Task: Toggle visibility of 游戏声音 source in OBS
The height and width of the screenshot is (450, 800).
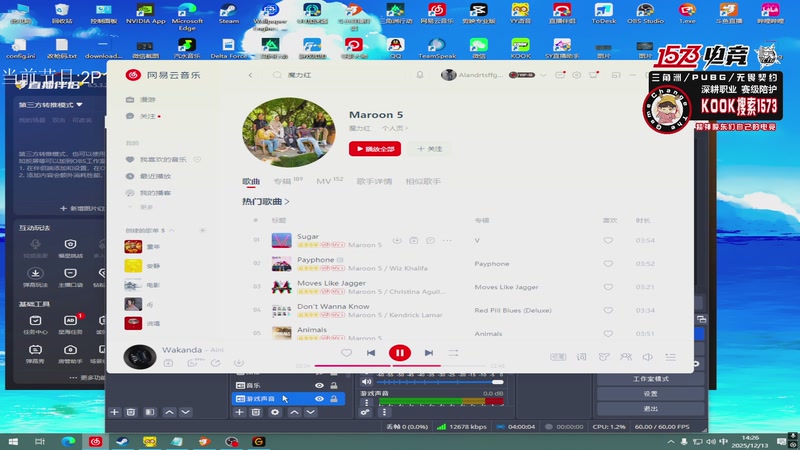Action: tap(319, 398)
